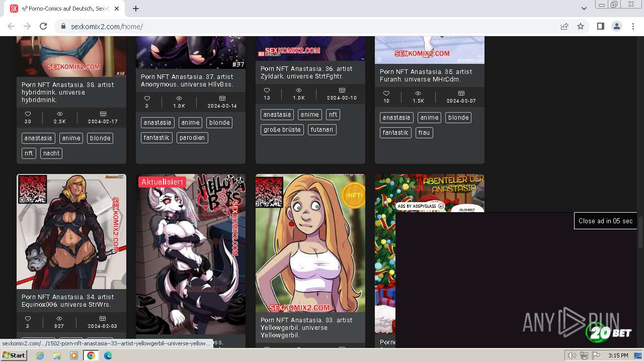The height and width of the screenshot is (362, 644).
Task: Click the calendar icon for 2024-02-14
Action: pos(222,99)
